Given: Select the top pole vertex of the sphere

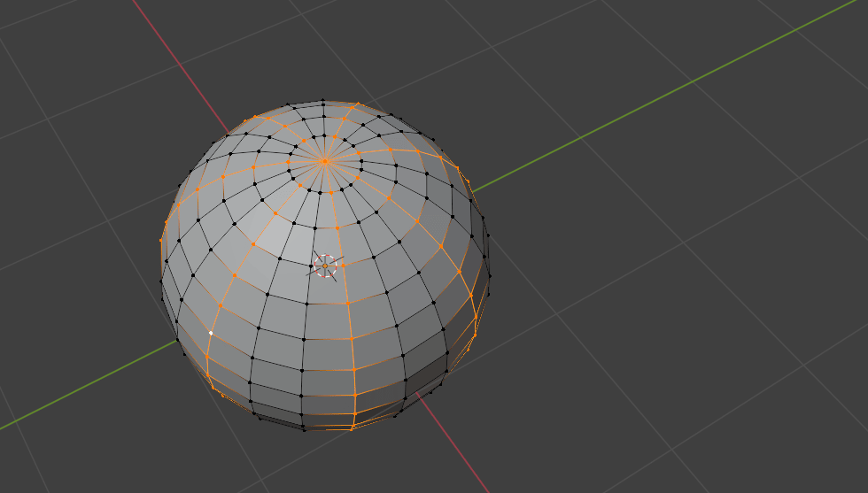Looking at the screenshot, I should [325, 161].
